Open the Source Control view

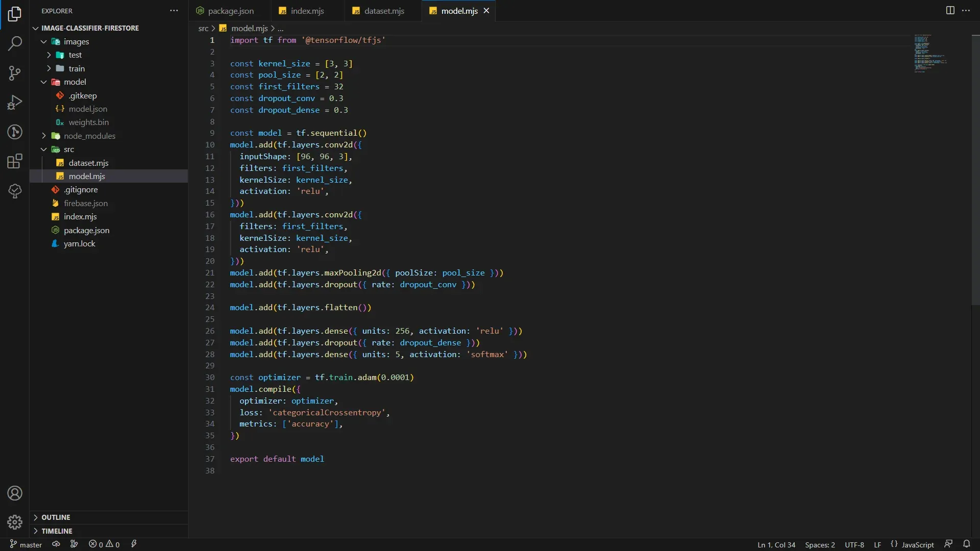15,73
